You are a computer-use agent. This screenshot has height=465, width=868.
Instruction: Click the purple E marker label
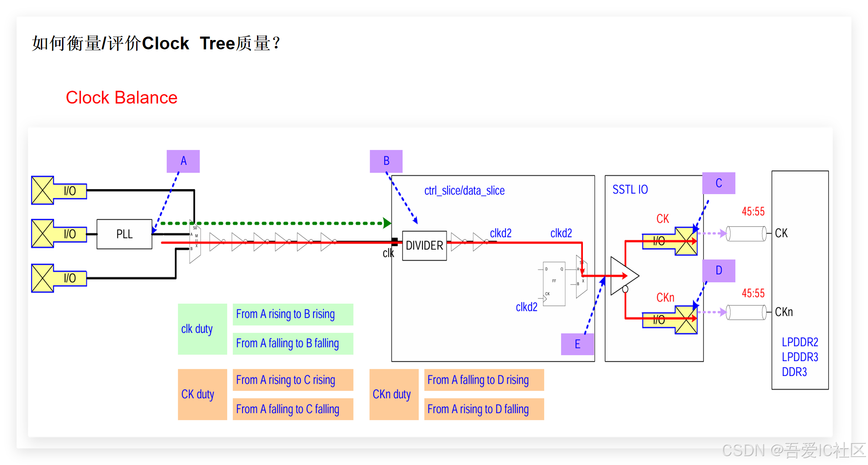(x=577, y=344)
